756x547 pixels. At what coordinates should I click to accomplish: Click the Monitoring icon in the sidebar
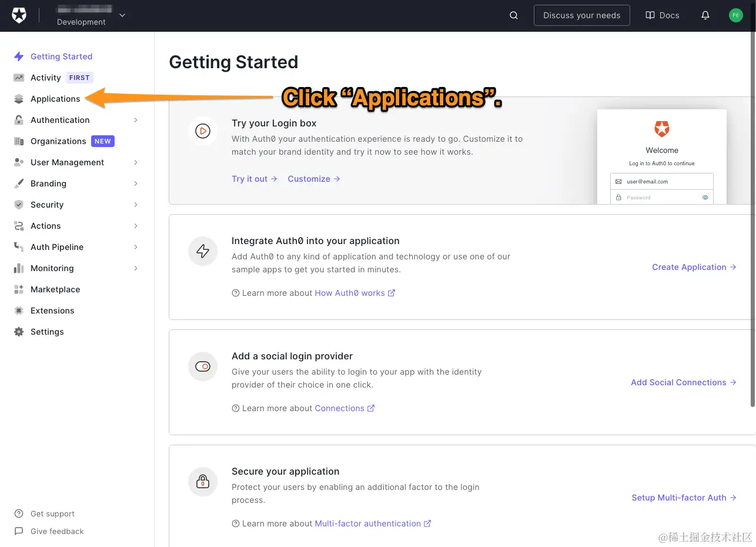[x=19, y=268]
